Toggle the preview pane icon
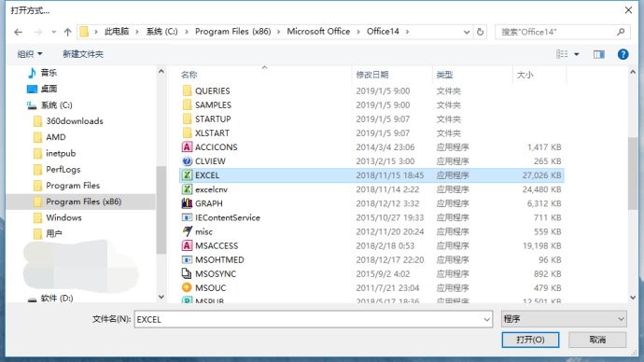This screenshot has height=362, width=644. (x=599, y=54)
